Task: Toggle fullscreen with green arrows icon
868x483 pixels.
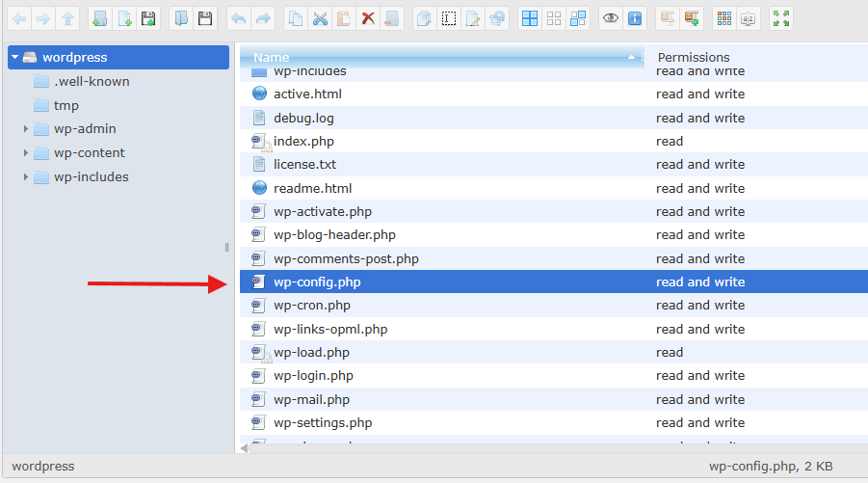Action: [781, 18]
